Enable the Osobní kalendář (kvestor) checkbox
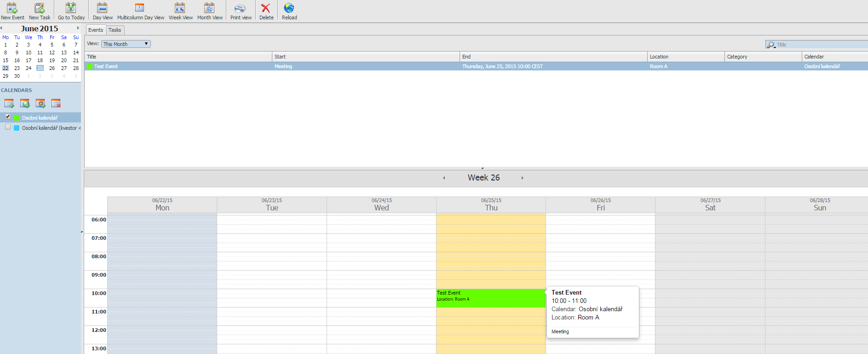The width and height of the screenshot is (868, 354). [x=8, y=127]
